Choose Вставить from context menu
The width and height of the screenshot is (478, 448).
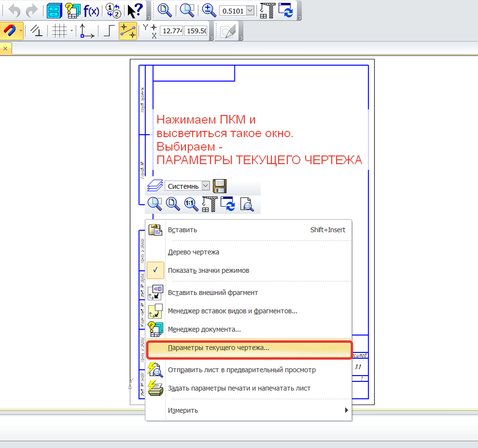coord(248,230)
